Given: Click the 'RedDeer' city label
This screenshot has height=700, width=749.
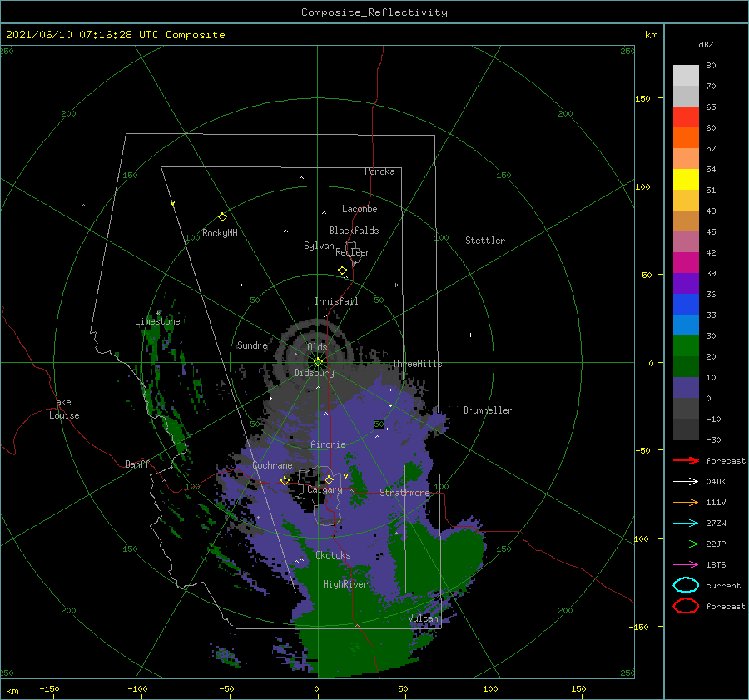Looking at the screenshot, I should (353, 252).
